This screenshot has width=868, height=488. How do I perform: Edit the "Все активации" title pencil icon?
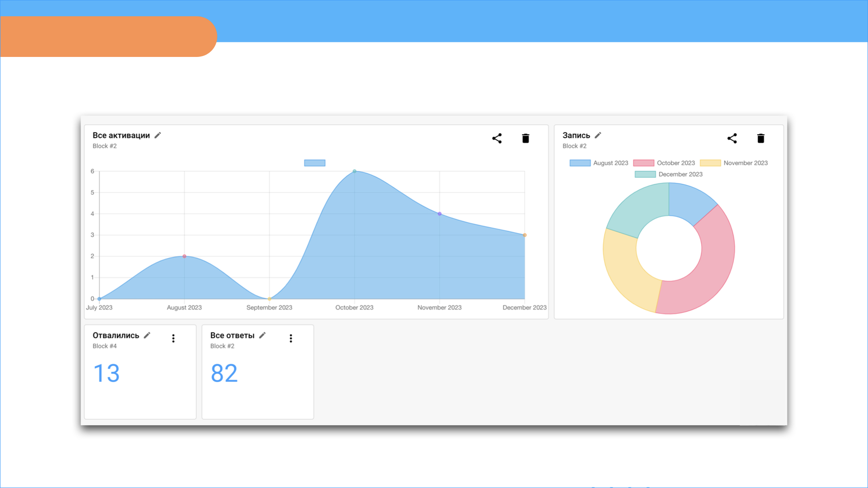pos(158,135)
